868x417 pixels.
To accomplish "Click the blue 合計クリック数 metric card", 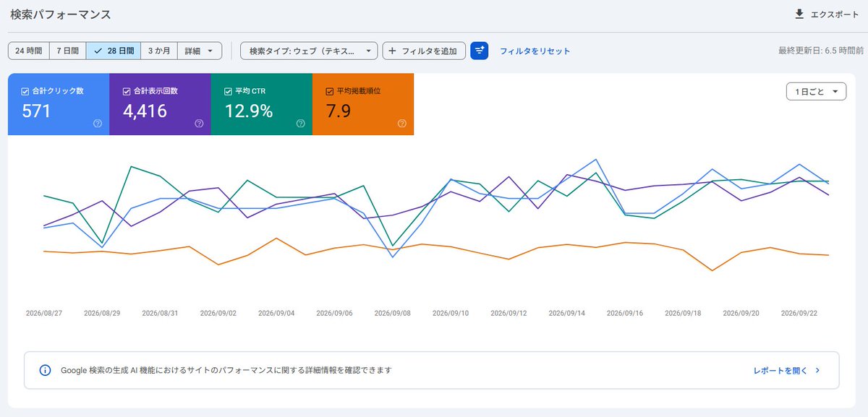I will (x=59, y=104).
